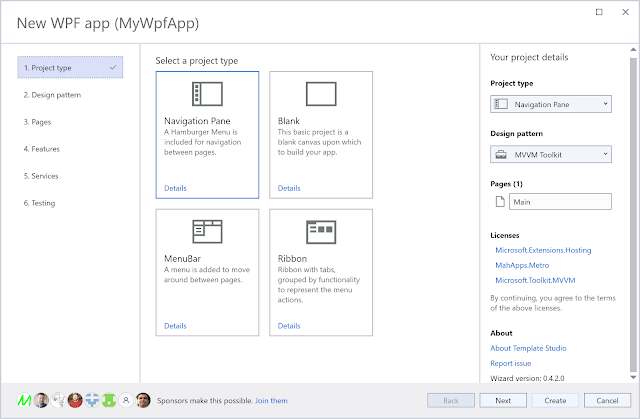Open Details link for Blank project
Screen dimensions: 640x419
289,188
